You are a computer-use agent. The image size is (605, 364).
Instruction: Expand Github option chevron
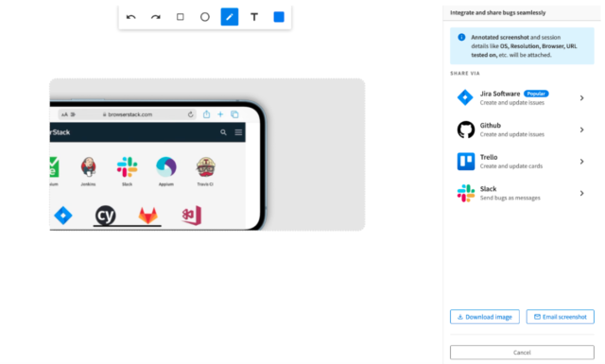click(x=582, y=130)
